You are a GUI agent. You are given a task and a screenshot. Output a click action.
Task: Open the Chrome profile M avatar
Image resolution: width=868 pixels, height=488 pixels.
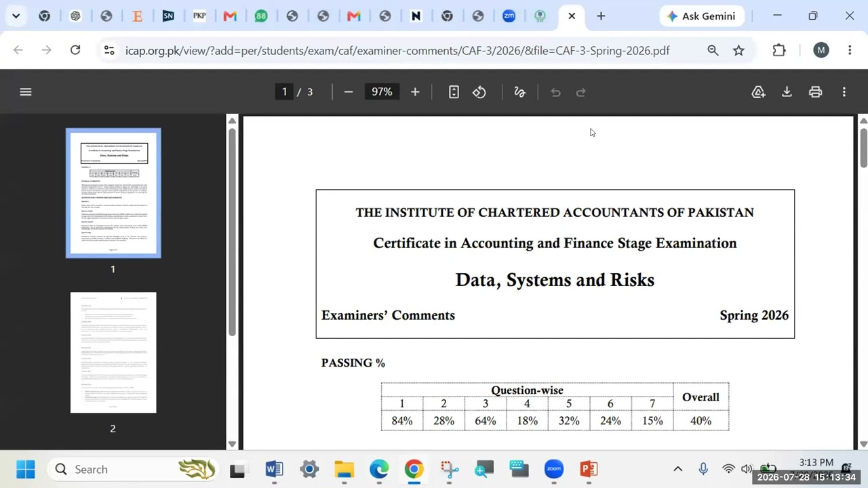tap(821, 50)
